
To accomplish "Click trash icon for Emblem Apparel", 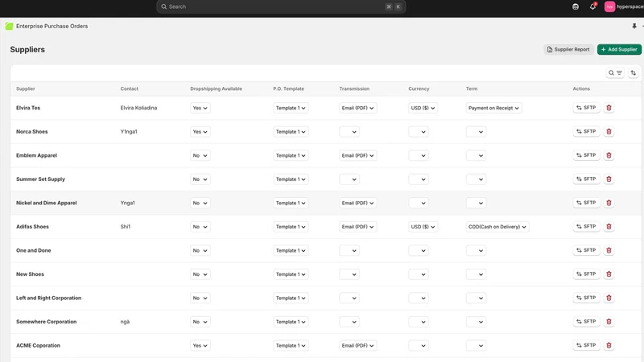I will 609,155.
